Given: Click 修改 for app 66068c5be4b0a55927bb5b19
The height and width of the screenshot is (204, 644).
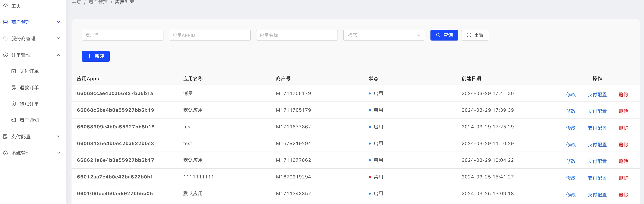Looking at the screenshot, I should point(571,111).
